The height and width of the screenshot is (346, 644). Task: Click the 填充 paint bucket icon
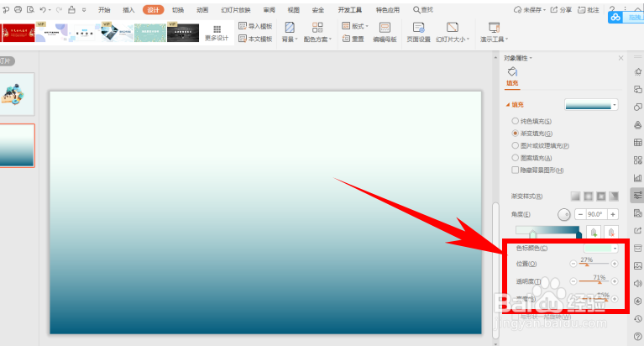point(512,71)
